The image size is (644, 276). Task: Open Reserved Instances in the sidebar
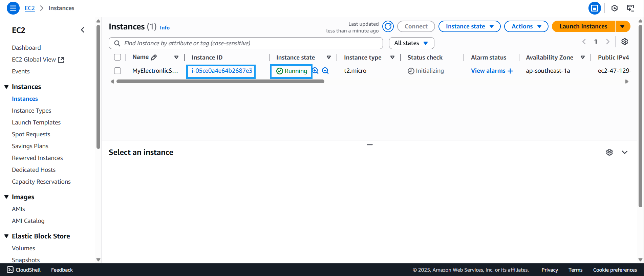coord(37,158)
